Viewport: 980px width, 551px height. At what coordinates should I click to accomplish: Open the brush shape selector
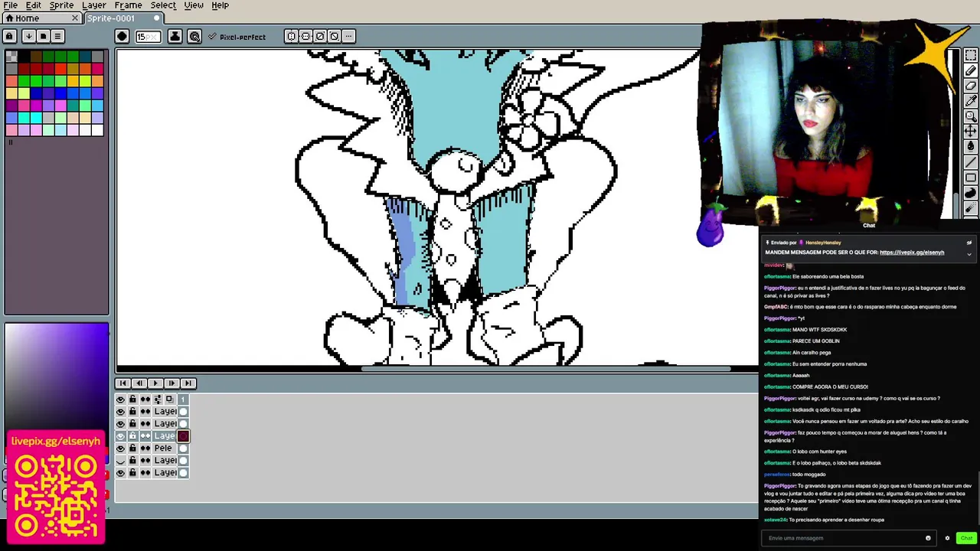(x=122, y=36)
